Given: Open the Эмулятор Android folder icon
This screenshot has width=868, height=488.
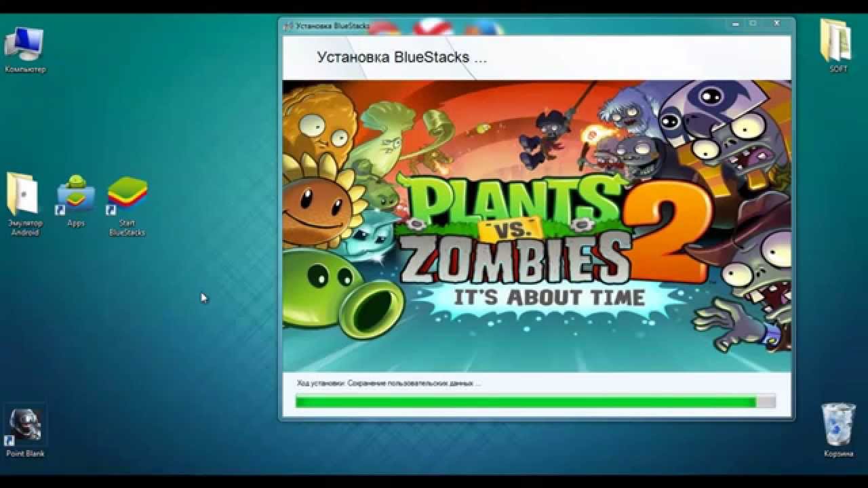Looking at the screenshot, I should click(x=24, y=204).
